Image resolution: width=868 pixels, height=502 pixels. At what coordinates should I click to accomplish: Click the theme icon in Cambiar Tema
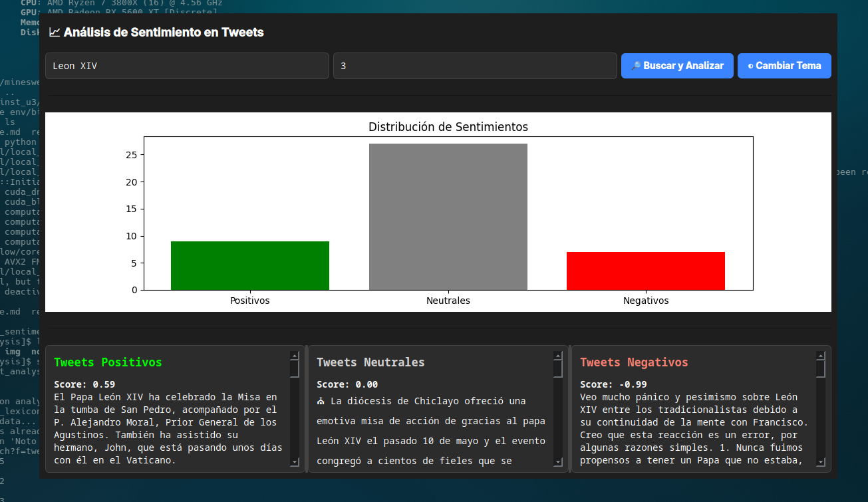click(x=750, y=66)
